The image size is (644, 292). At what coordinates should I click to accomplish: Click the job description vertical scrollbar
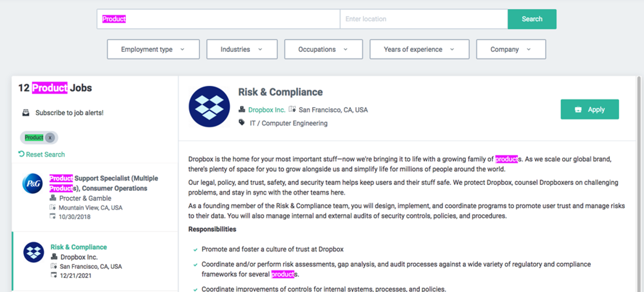pyautogui.click(x=639, y=184)
